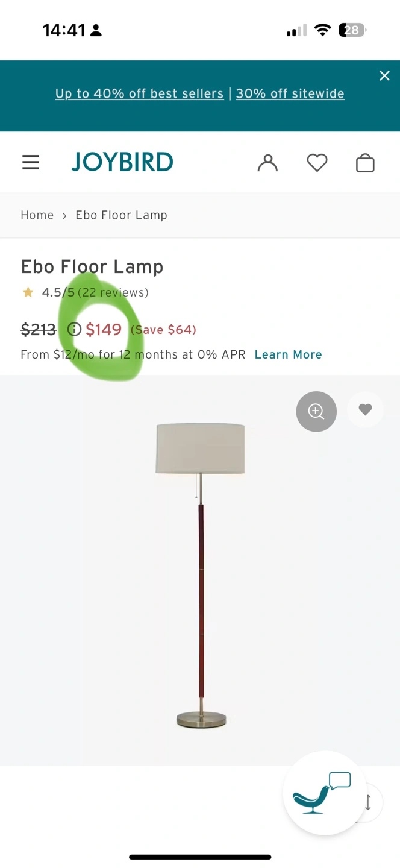
Task: Tap the account profile icon
Action: (x=267, y=163)
